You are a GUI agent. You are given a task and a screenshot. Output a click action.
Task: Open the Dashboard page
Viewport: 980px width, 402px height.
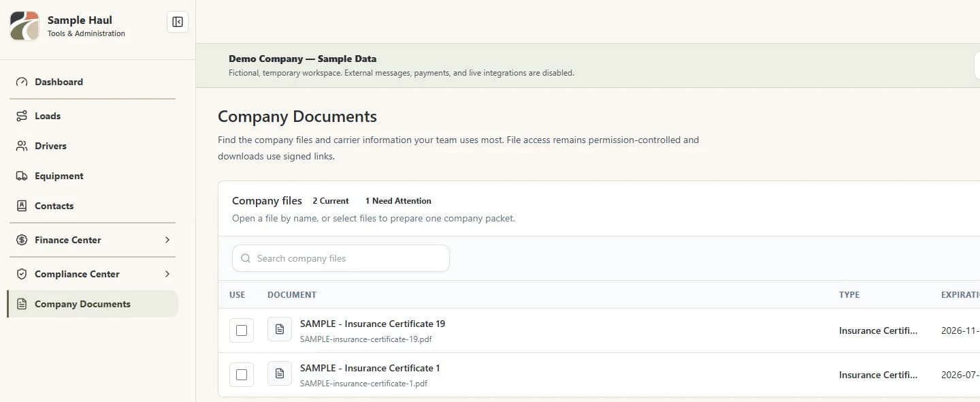93,82
